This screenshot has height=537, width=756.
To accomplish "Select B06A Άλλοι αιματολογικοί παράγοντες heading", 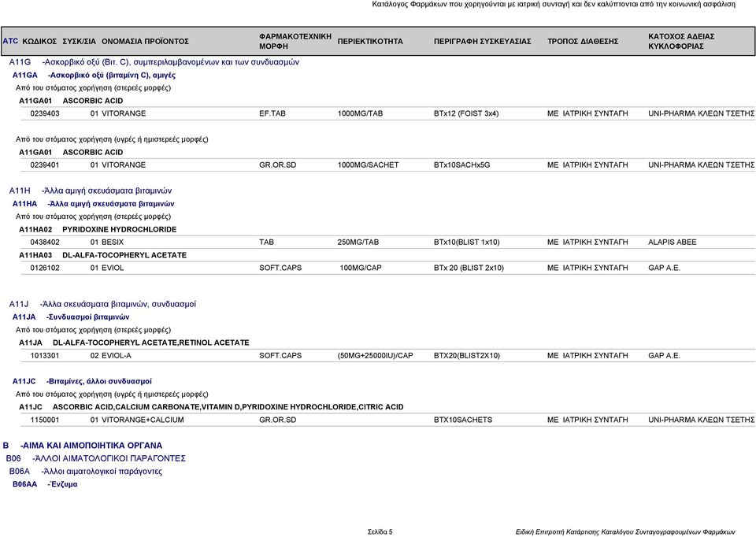I will pos(86,472).
